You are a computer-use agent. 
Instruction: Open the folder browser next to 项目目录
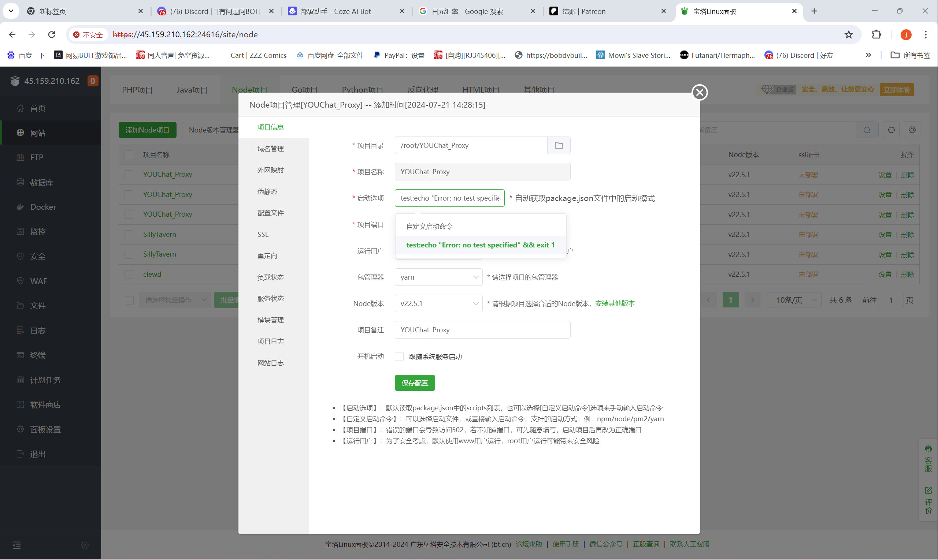(x=559, y=145)
